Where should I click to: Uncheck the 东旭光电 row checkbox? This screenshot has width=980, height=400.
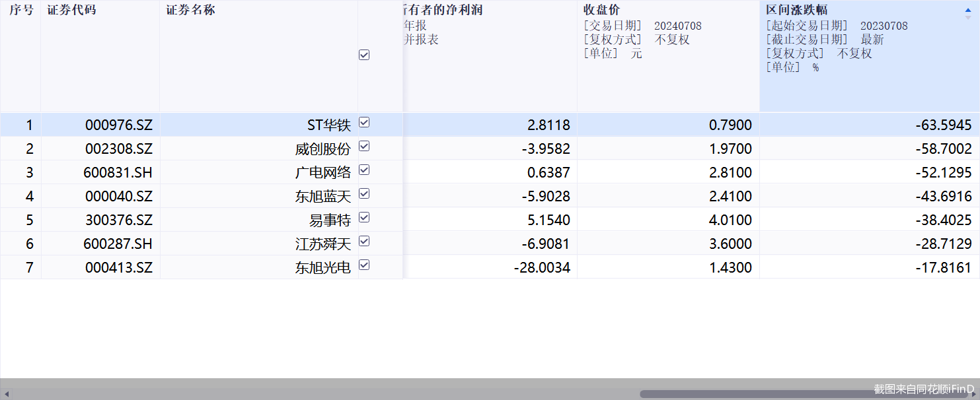pyautogui.click(x=364, y=265)
